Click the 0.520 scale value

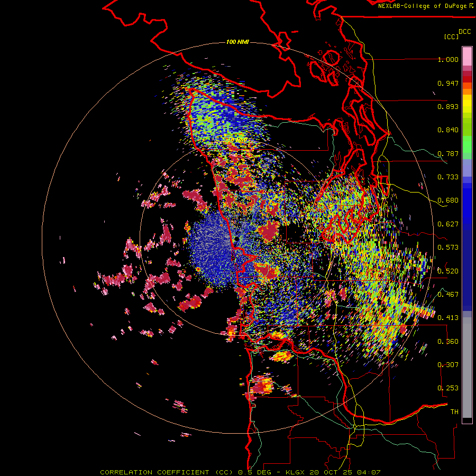448,271
